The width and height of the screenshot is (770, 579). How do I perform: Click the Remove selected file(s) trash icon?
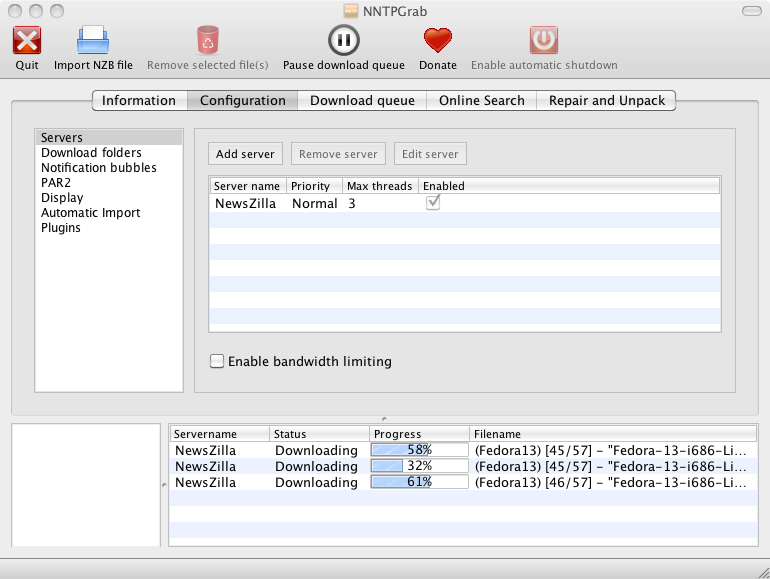click(x=207, y=41)
